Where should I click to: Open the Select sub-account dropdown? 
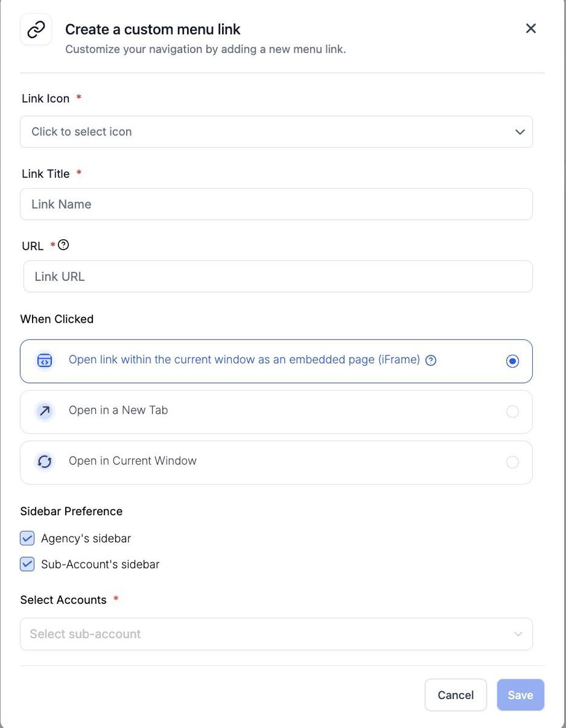point(276,633)
